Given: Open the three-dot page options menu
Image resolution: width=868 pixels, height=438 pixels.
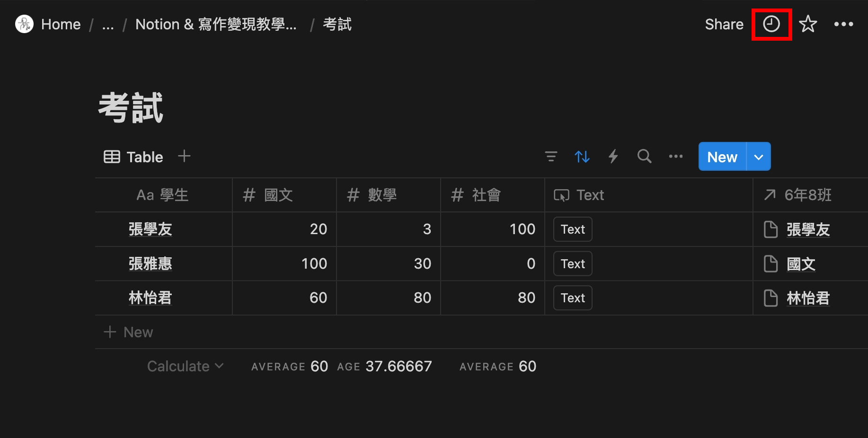Looking at the screenshot, I should (x=843, y=24).
